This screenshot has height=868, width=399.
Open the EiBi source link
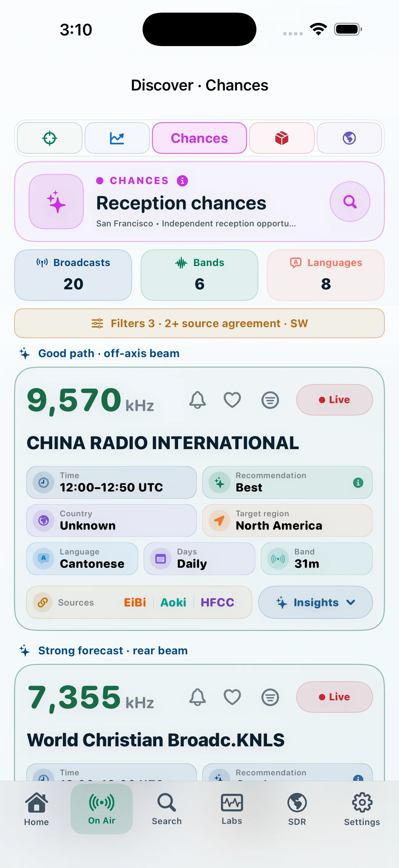point(135,603)
